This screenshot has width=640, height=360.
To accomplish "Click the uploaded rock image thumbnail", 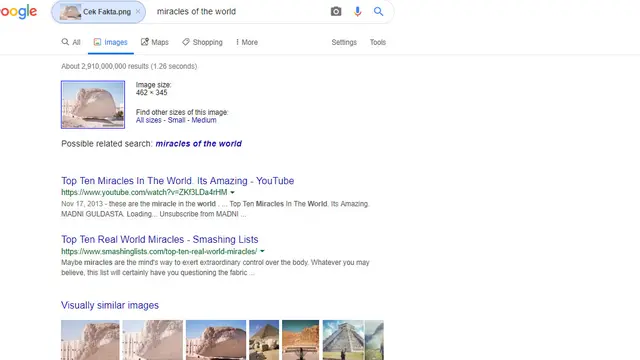I will (93, 104).
